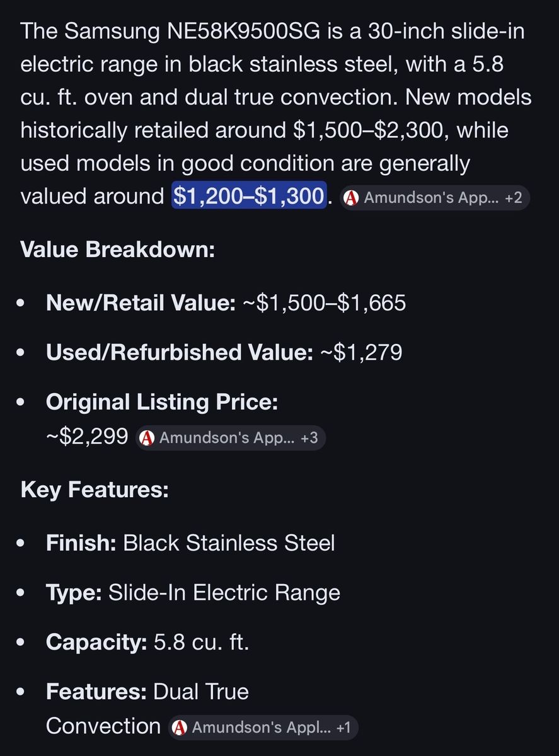This screenshot has height=756, width=559.
Task: Click the Amundson's logo icon next to Convection
Action: pyautogui.click(x=180, y=728)
